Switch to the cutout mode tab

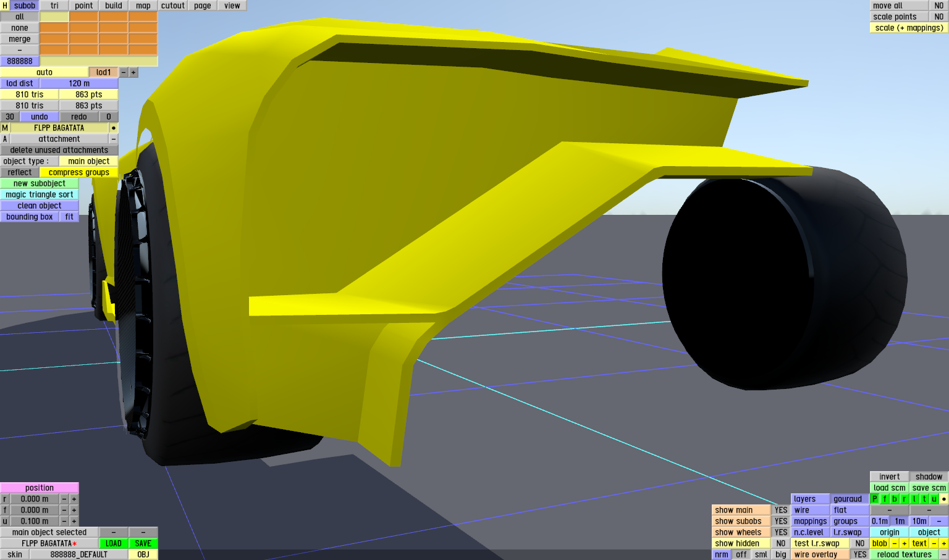tap(173, 6)
